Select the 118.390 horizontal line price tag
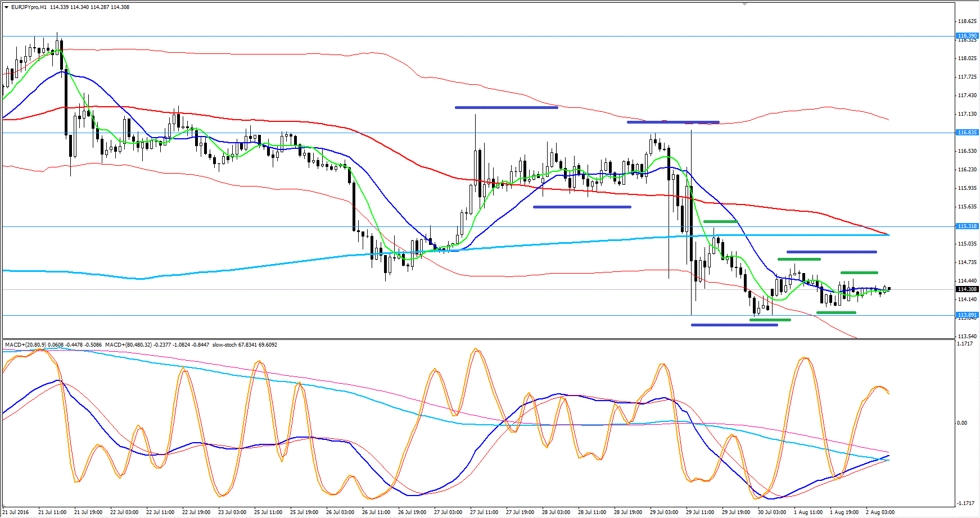The image size is (980, 518). (x=967, y=36)
